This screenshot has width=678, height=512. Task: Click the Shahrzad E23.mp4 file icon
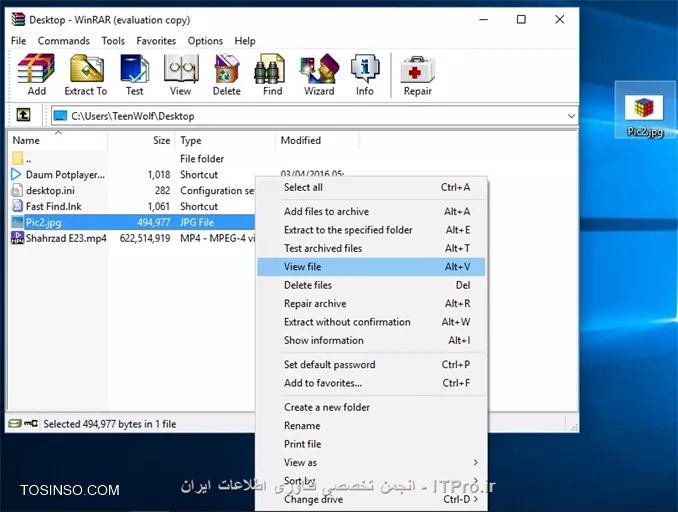tap(17, 238)
